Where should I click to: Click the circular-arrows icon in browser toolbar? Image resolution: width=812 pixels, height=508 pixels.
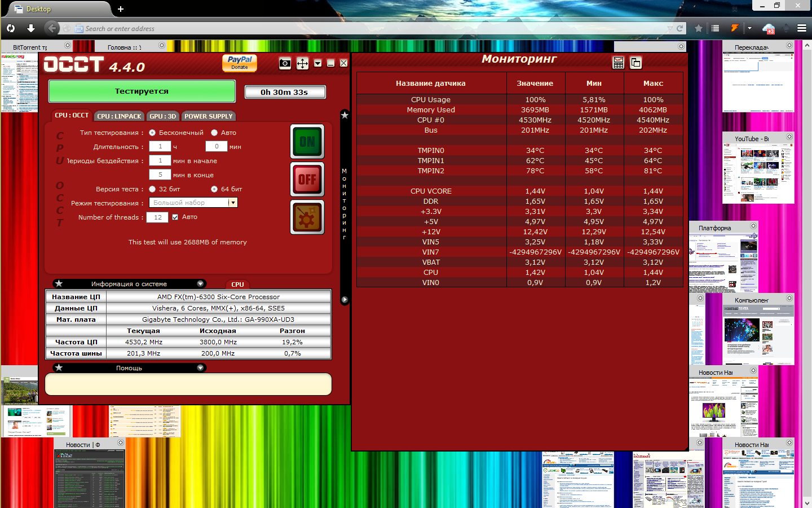point(11,28)
